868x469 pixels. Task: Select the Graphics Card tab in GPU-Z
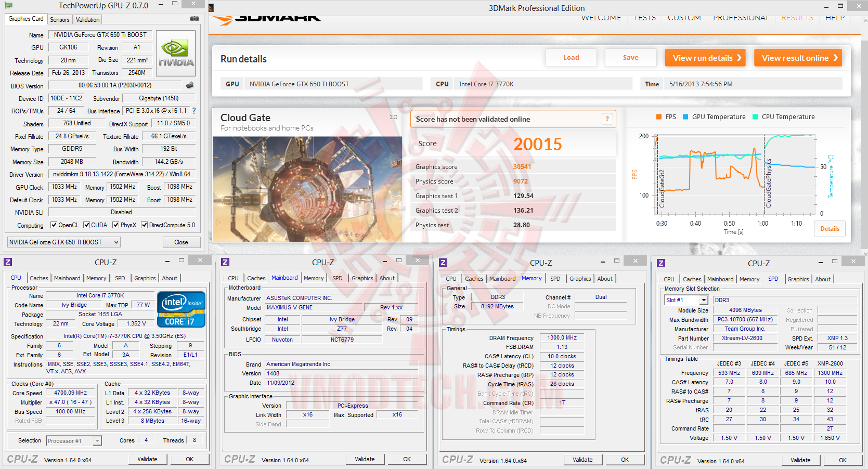(26, 19)
